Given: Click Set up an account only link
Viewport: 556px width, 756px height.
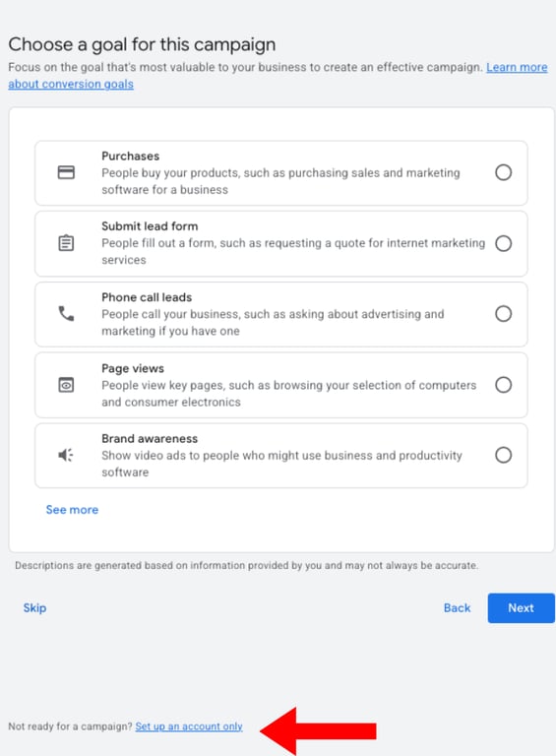Looking at the screenshot, I should 189,726.
